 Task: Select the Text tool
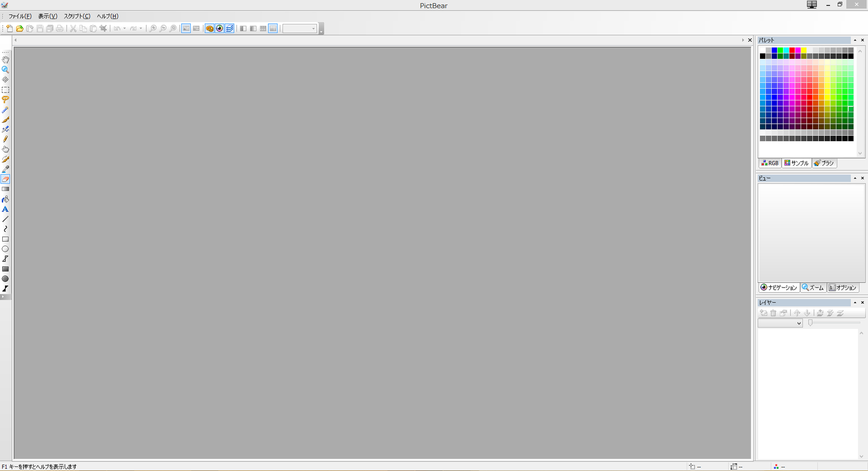pyautogui.click(x=6, y=209)
